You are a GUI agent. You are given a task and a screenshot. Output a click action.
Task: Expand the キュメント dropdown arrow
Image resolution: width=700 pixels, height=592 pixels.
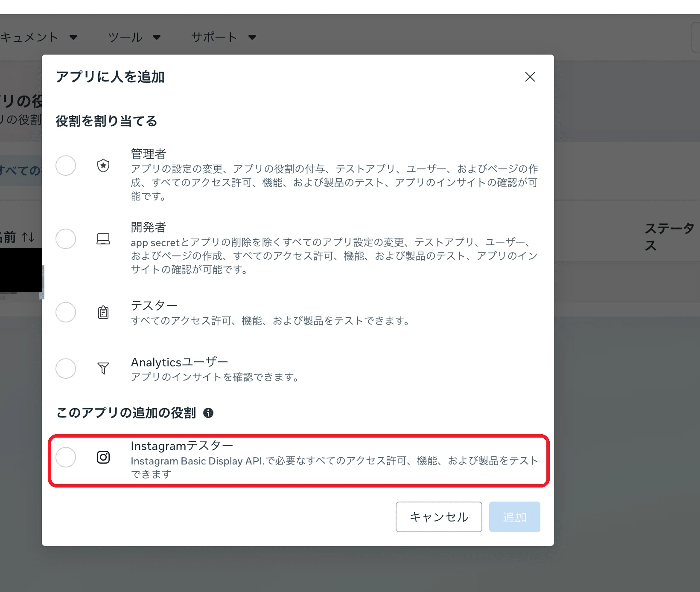click(x=73, y=37)
